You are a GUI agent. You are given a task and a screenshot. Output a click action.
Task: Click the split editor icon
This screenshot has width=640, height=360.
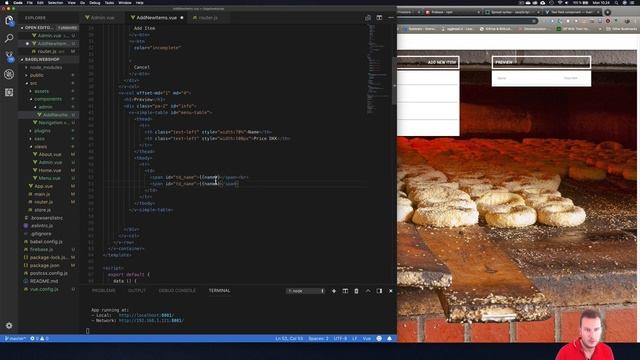click(x=379, y=18)
